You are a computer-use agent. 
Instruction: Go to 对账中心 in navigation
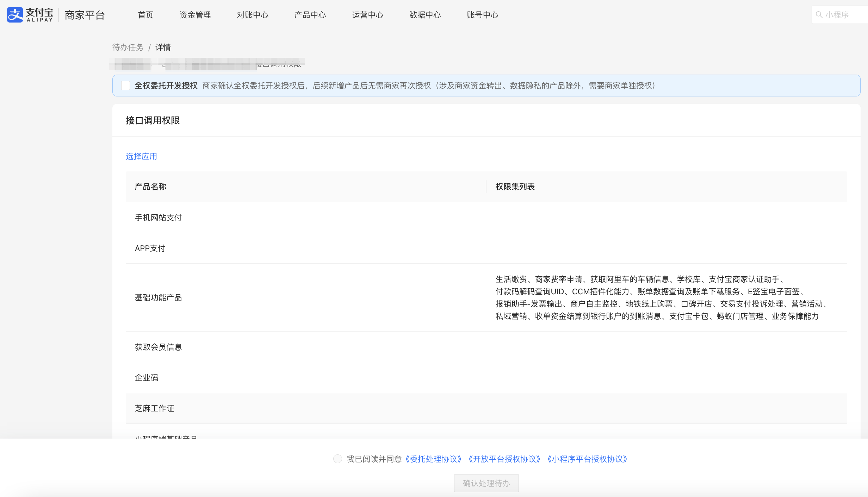253,15
